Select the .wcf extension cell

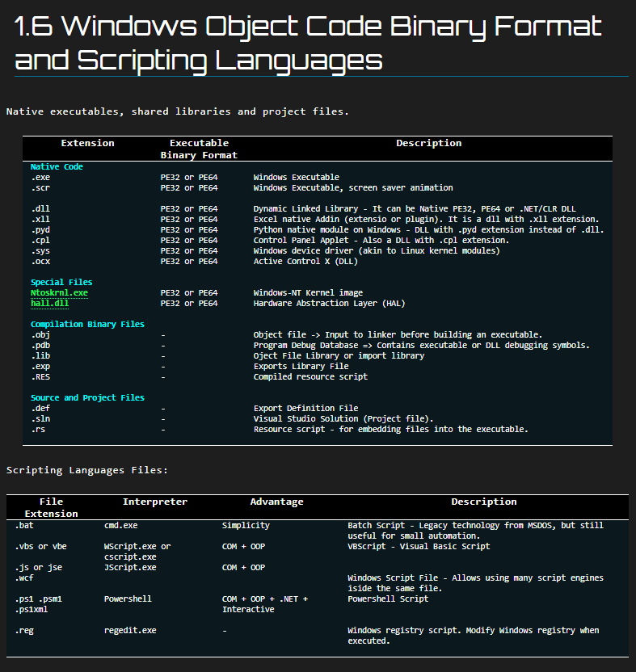(x=24, y=578)
